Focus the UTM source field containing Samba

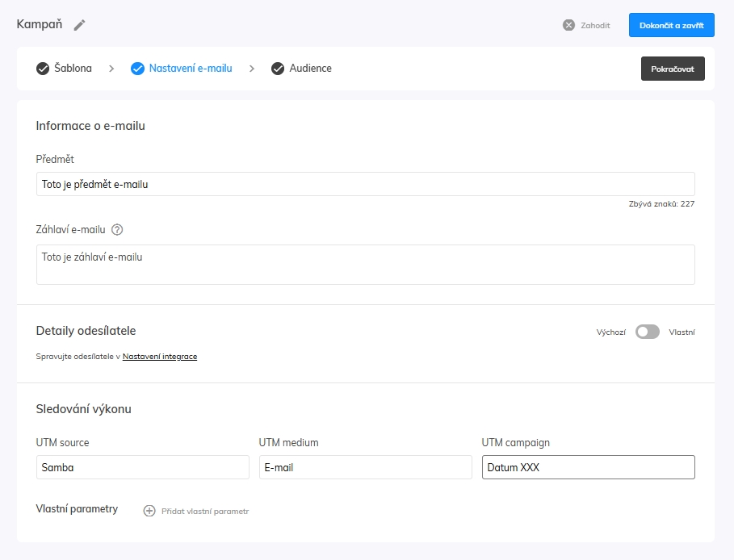(x=143, y=467)
